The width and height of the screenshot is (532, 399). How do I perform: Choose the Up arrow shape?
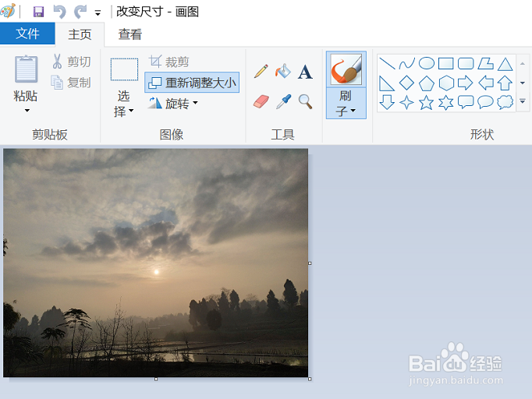(x=505, y=83)
